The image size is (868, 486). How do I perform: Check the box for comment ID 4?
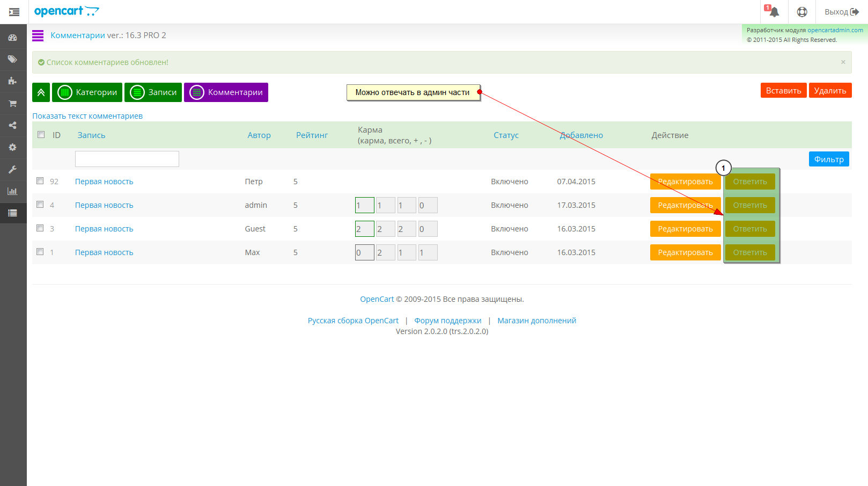click(x=40, y=205)
